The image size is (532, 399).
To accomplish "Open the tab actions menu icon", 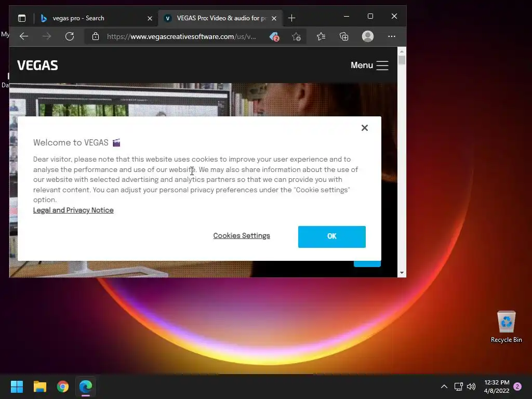I will (x=22, y=18).
